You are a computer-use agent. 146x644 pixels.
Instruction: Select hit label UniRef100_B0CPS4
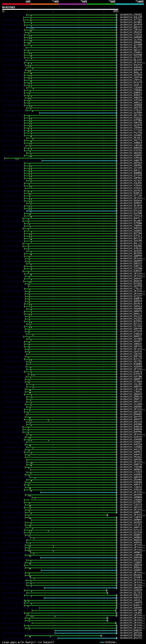131,65
